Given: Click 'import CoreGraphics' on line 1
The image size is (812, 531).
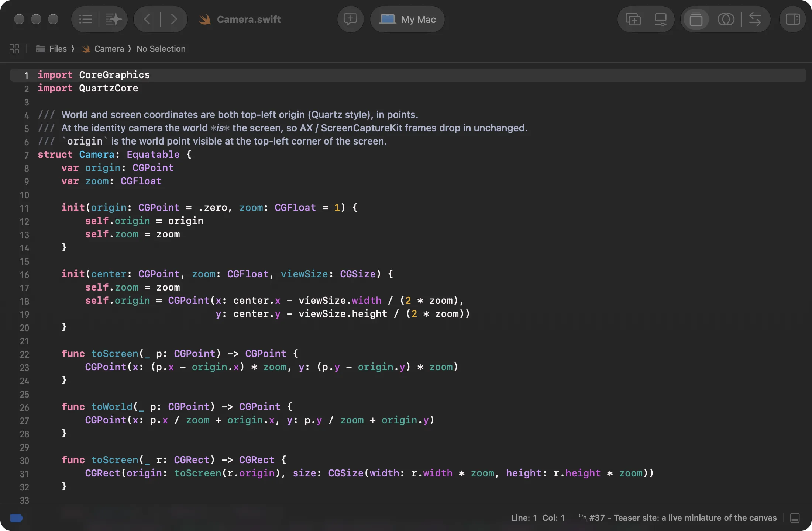Looking at the screenshot, I should point(94,75).
